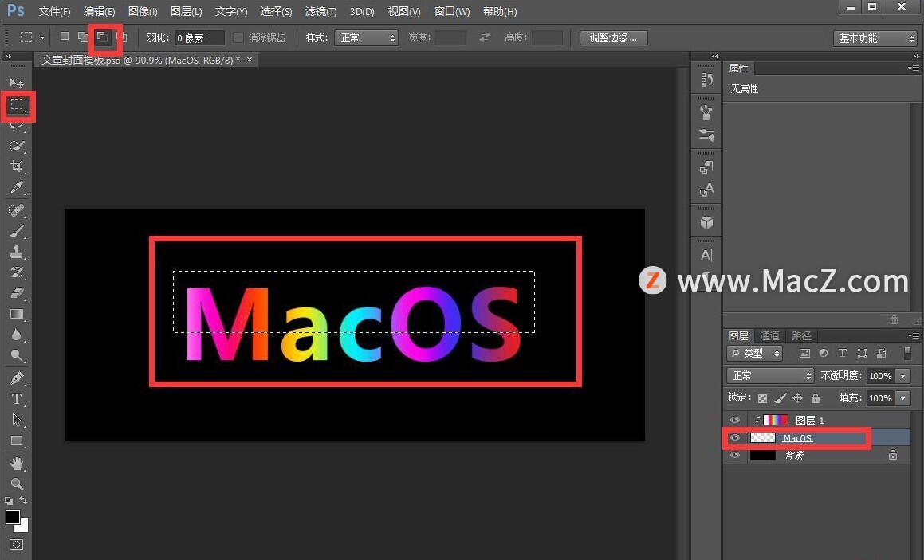Image resolution: width=924 pixels, height=560 pixels.
Task: Select the Hand tool
Action: 17,464
